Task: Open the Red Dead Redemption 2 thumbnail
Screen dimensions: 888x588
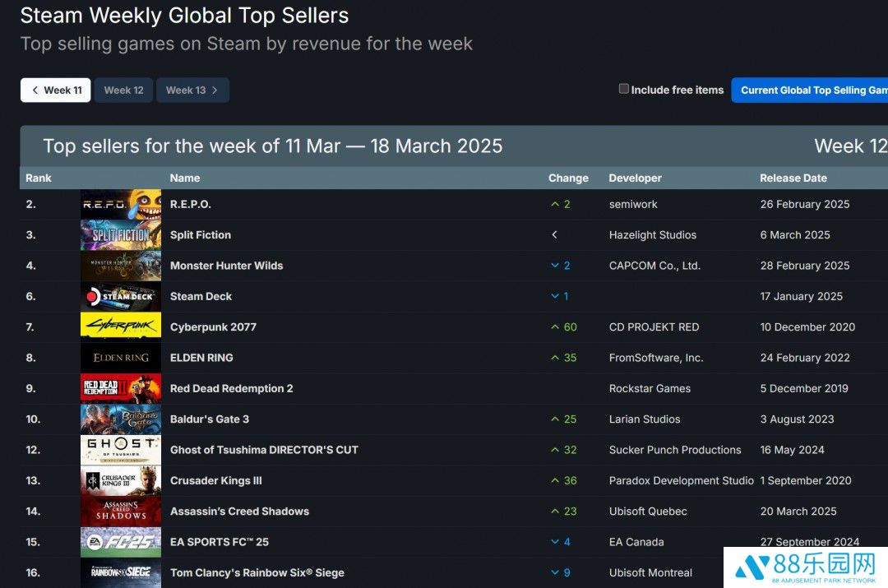Action: coord(121,388)
